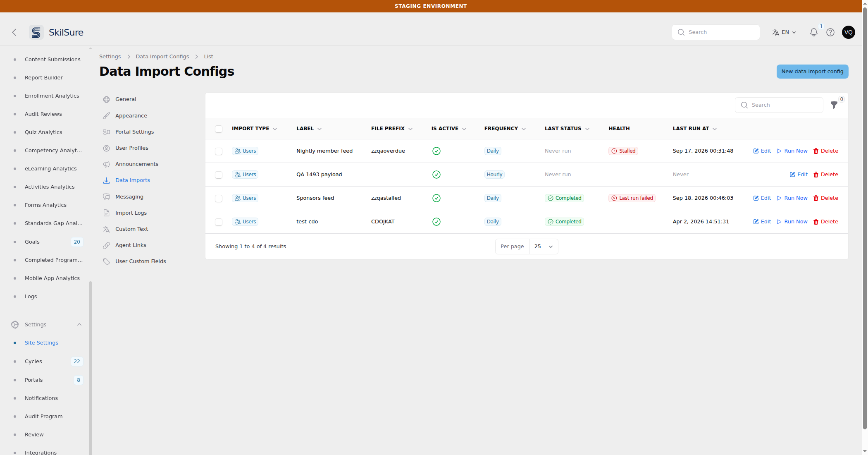Screen dimensions: 868x455
Task: Open the VQ user avatar menu
Action: point(848,32)
